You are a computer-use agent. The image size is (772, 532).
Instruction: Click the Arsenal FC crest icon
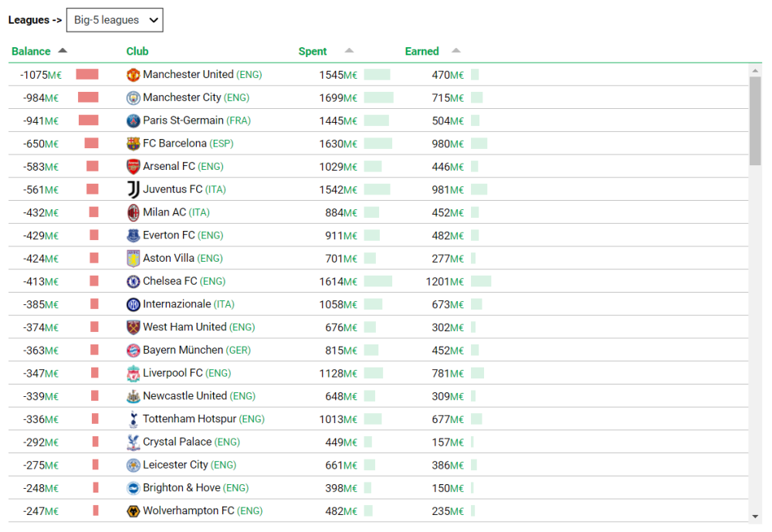pyautogui.click(x=133, y=167)
